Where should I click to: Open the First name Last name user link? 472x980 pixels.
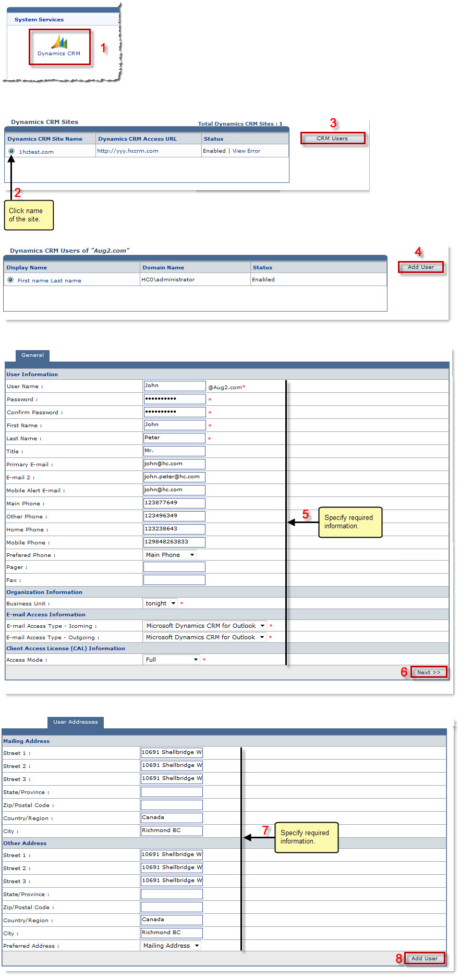point(50,281)
